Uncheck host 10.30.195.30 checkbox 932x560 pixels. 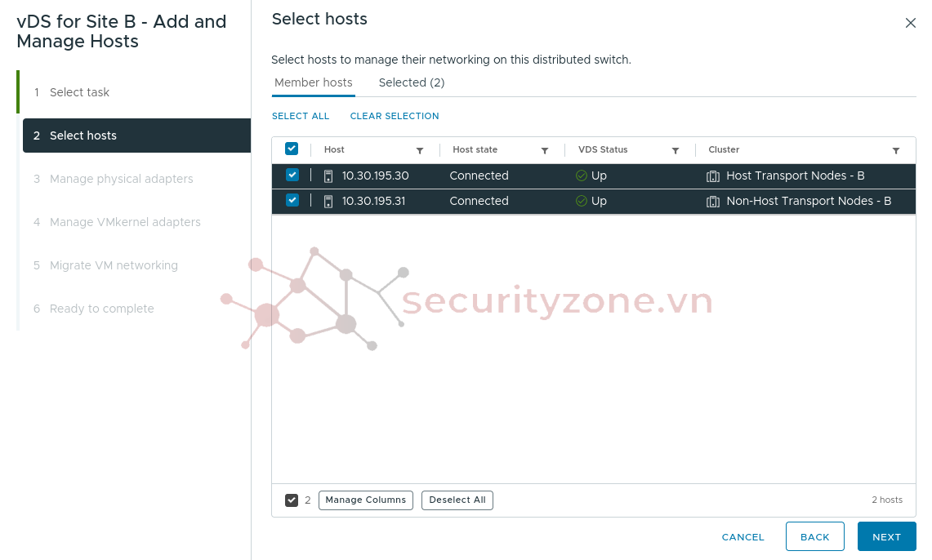pyautogui.click(x=292, y=175)
